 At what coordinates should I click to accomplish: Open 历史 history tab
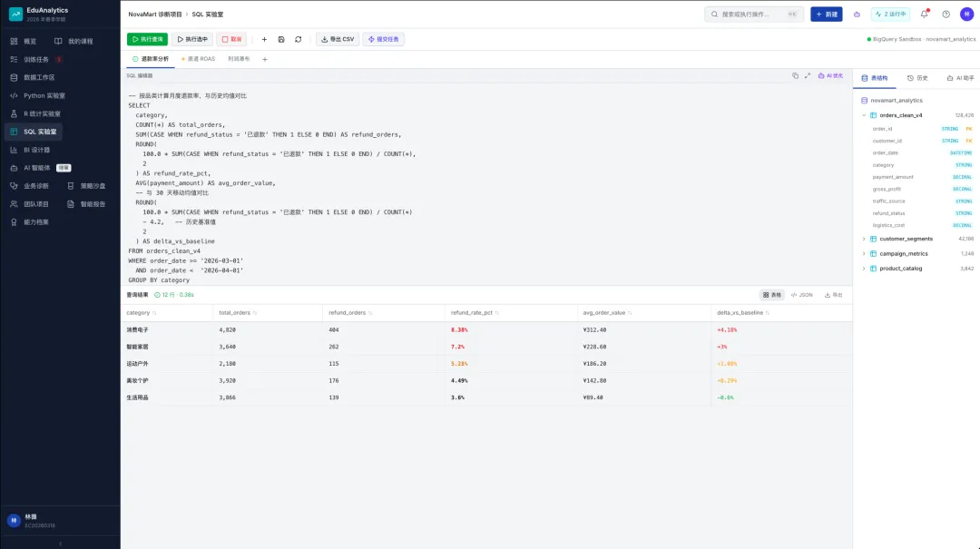tap(917, 78)
